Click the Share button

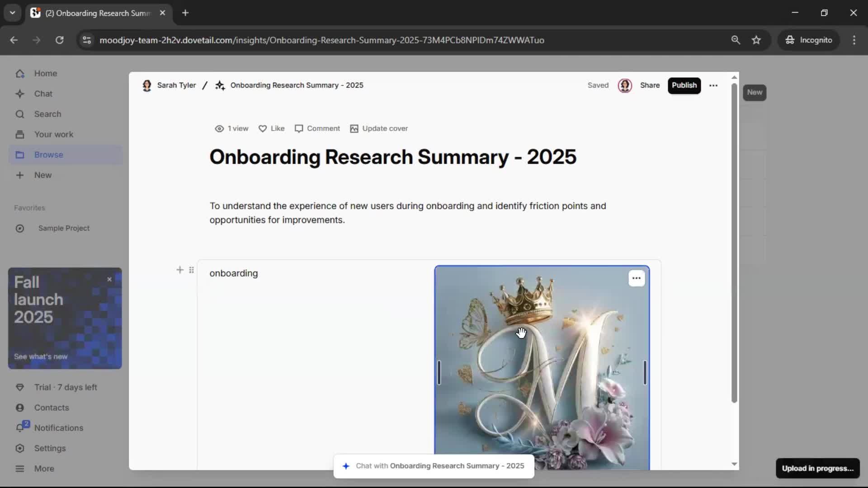(650, 85)
